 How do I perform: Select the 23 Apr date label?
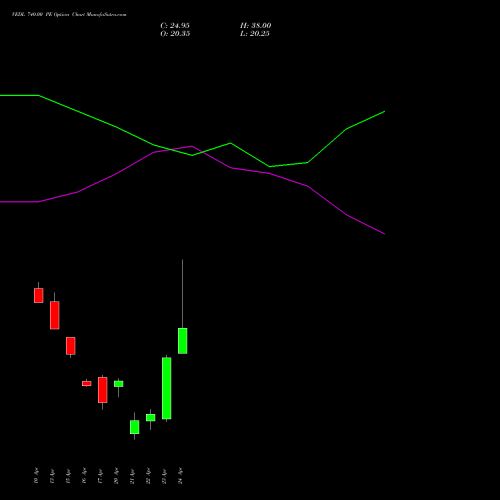(x=164, y=476)
